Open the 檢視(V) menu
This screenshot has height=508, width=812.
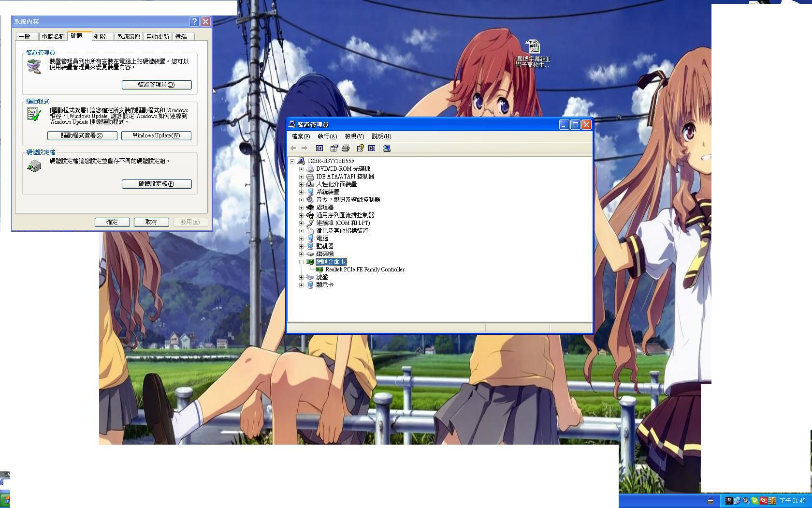tap(354, 136)
